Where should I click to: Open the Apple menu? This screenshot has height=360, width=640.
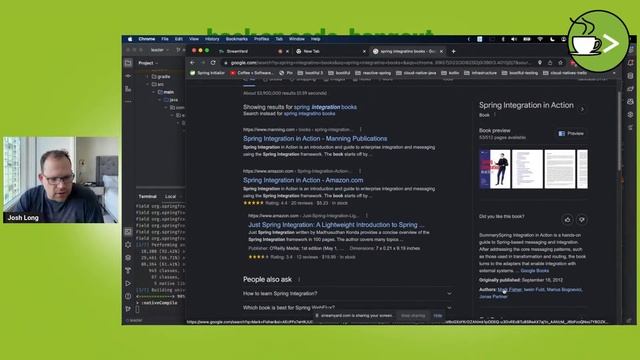[130, 39]
